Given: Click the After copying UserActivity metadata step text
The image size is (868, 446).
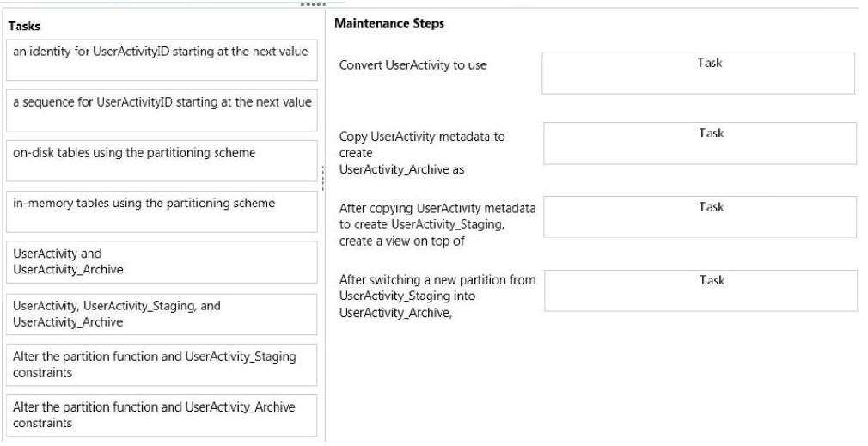Looking at the screenshot, I should point(437,224).
